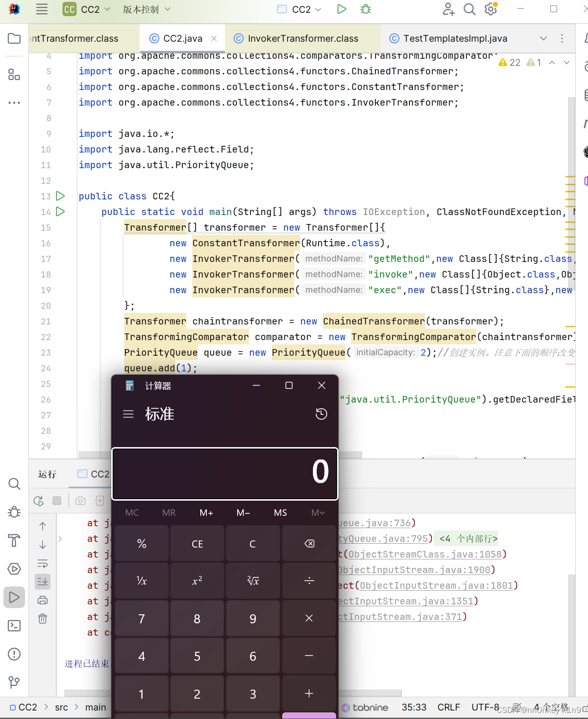Click calculator C clear button

[253, 544]
